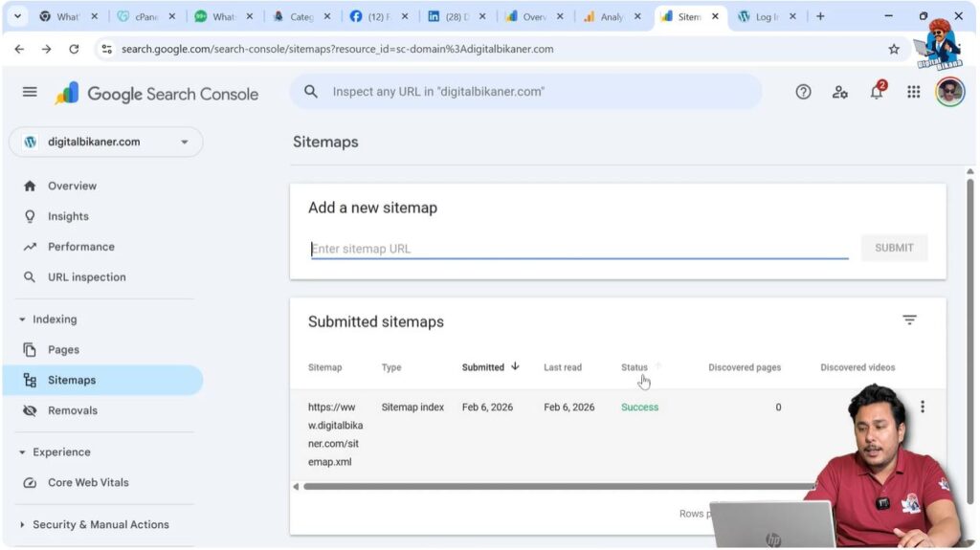The height and width of the screenshot is (550, 980).
Task: Bookmark this page with star icon
Action: pyautogui.click(x=894, y=49)
